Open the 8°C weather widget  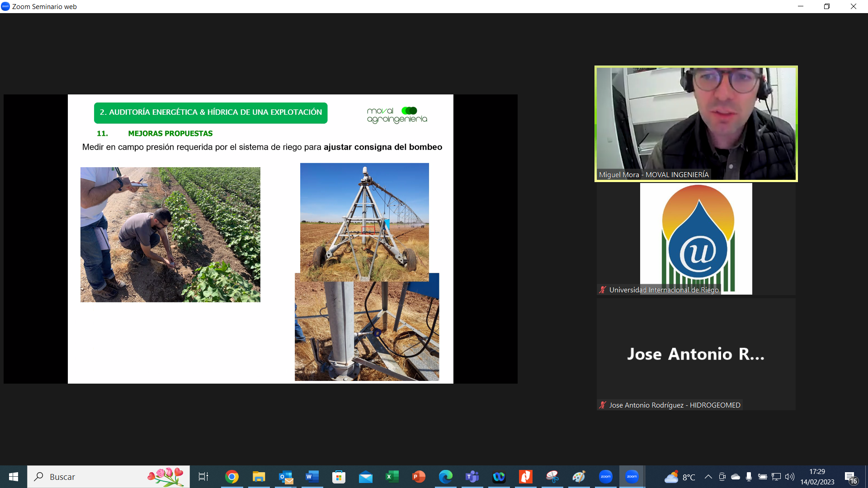click(679, 477)
